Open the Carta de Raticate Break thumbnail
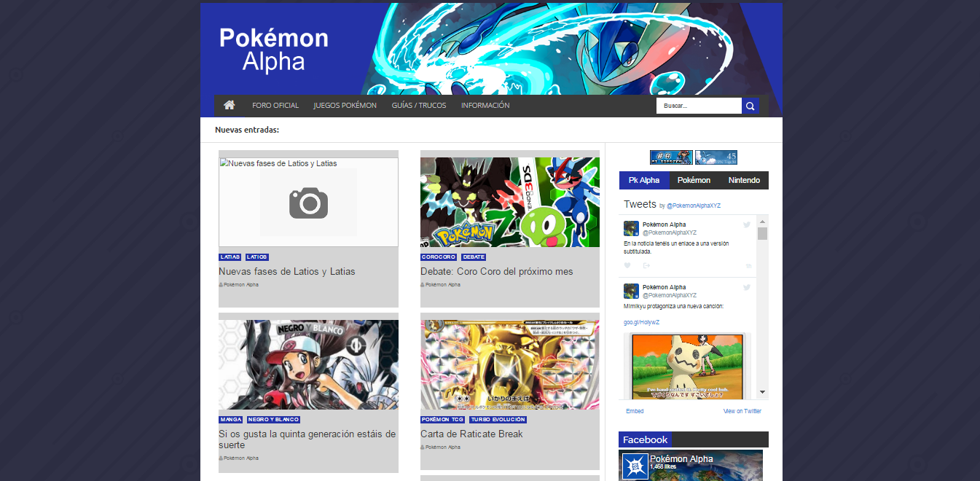The width and height of the screenshot is (980, 481). coord(509,364)
